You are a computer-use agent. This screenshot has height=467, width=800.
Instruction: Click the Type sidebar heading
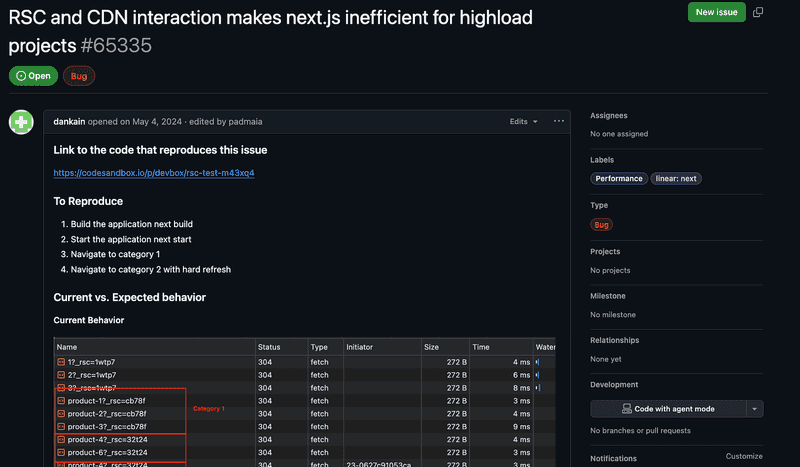[599, 205]
